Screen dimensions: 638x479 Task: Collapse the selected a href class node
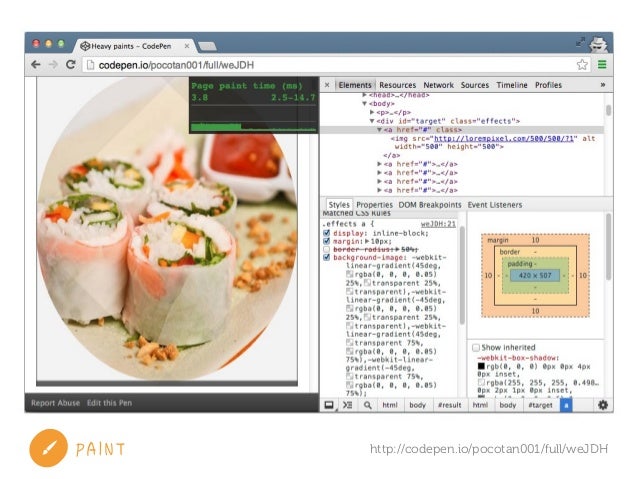click(379, 130)
